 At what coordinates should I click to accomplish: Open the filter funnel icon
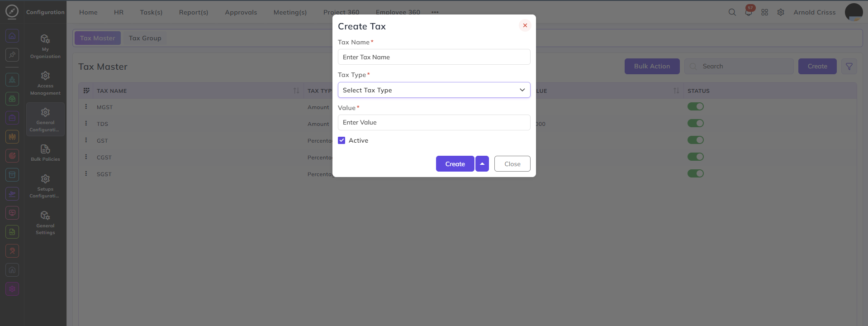pyautogui.click(x=849, y=66)
